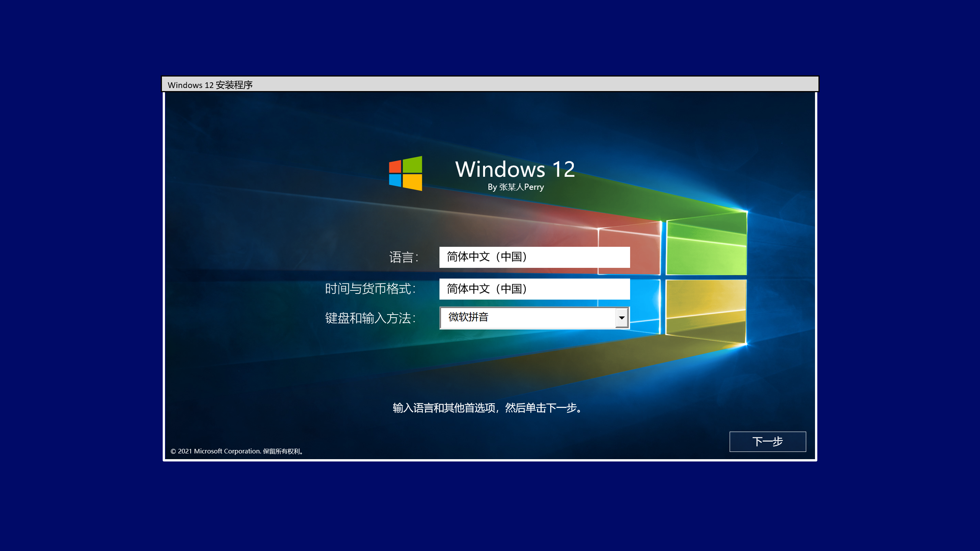Click the red quadrant of the Windows logo
This screenshot has height=551, width=980.
[x=395, y=166]
